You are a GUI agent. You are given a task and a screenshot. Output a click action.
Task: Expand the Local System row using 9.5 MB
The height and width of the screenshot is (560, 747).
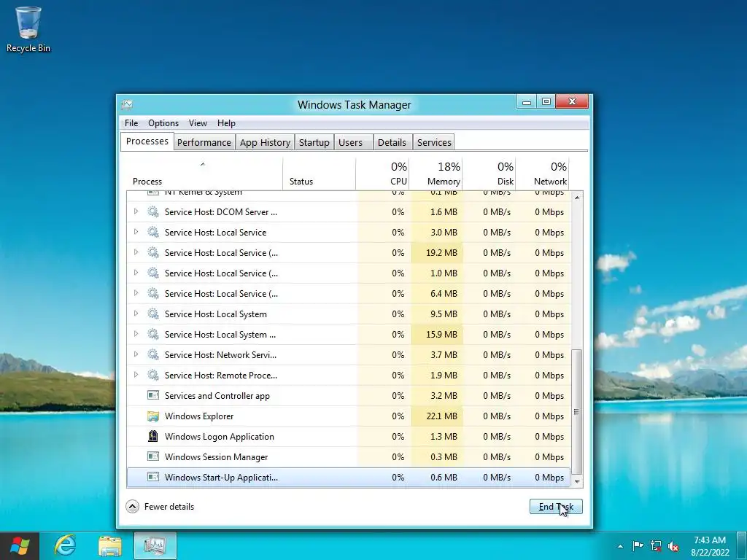tap(136, 314)
